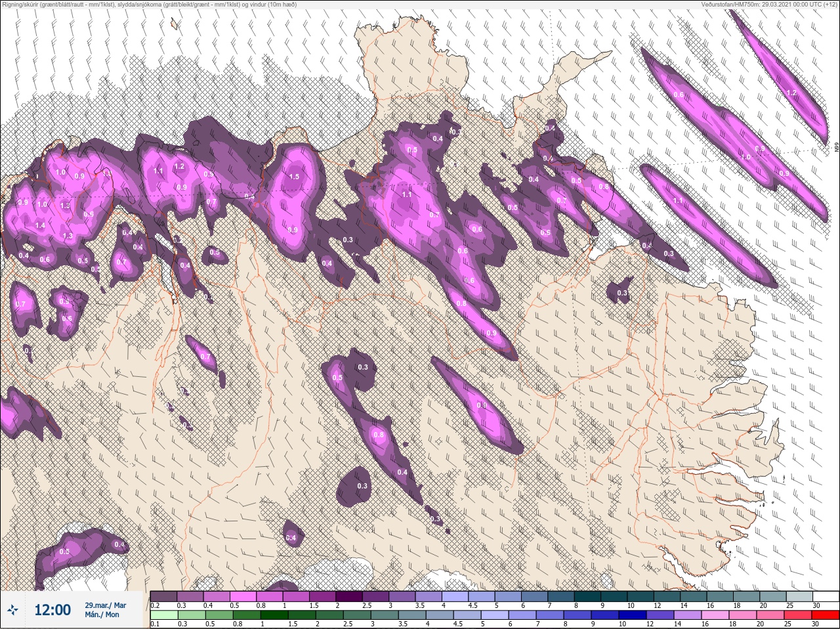Pick upper legend swatch between 4 and 4.5
Image resolution: width=840 pixels, height=629 pixels.
(x=457, y=596)
